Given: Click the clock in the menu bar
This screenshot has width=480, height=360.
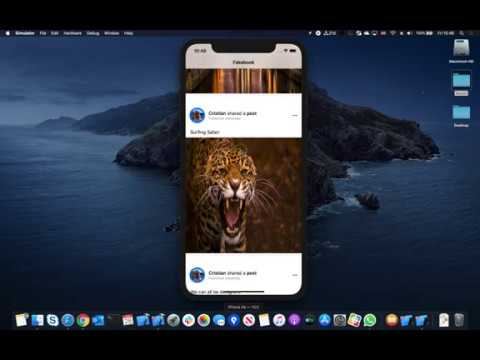Looking at the screenshot, I should tap(446, 33).
